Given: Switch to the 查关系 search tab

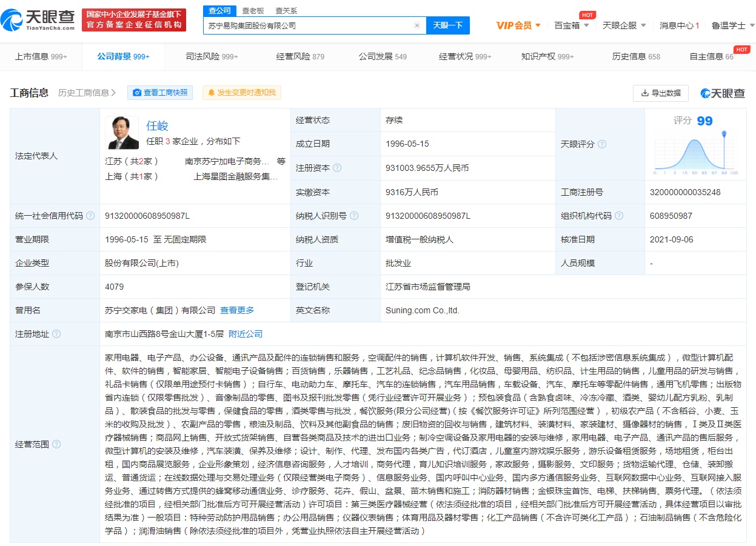Looking at the screenshot, I should (x=286, y=11).
